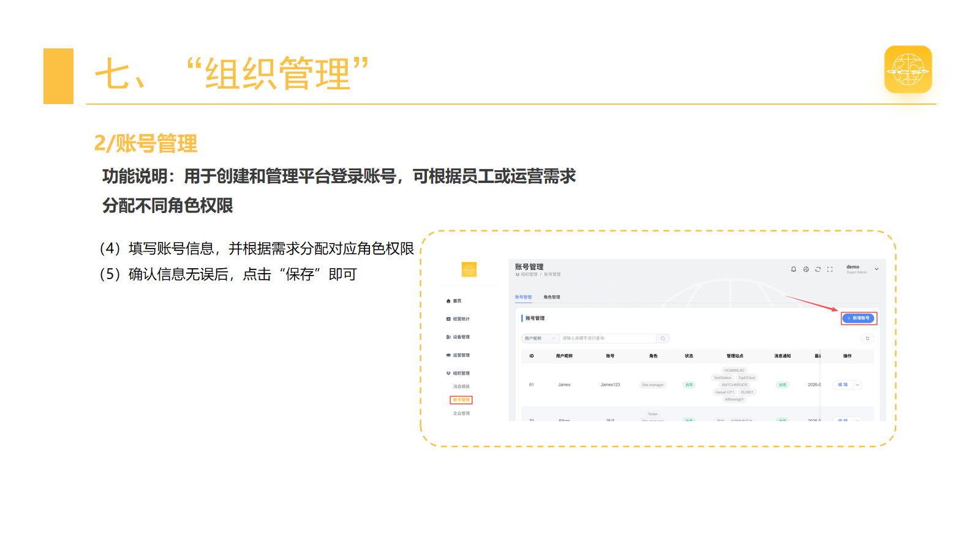The width and height of the screenshot is (980, 551).
Task: Click the 运营管理 sidebar icon
Action: (448, 355)
